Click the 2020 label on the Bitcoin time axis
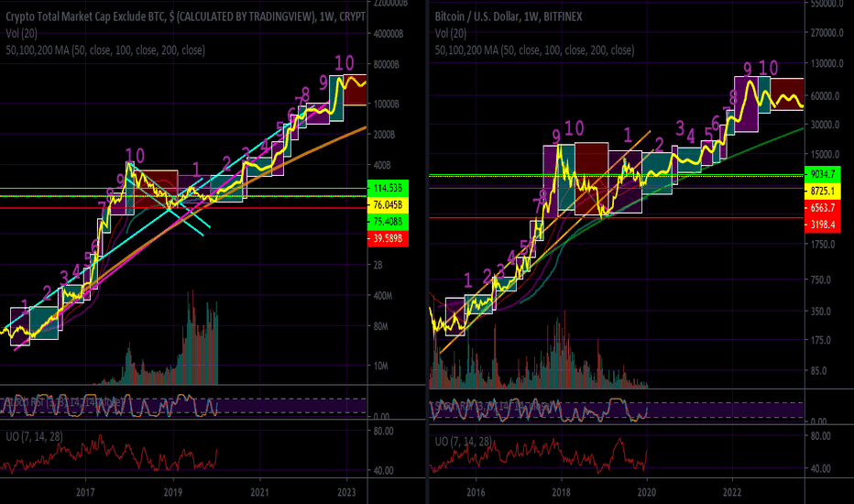Image resolution: width=854 pixels, height=504 pixels. pos(647,493)
